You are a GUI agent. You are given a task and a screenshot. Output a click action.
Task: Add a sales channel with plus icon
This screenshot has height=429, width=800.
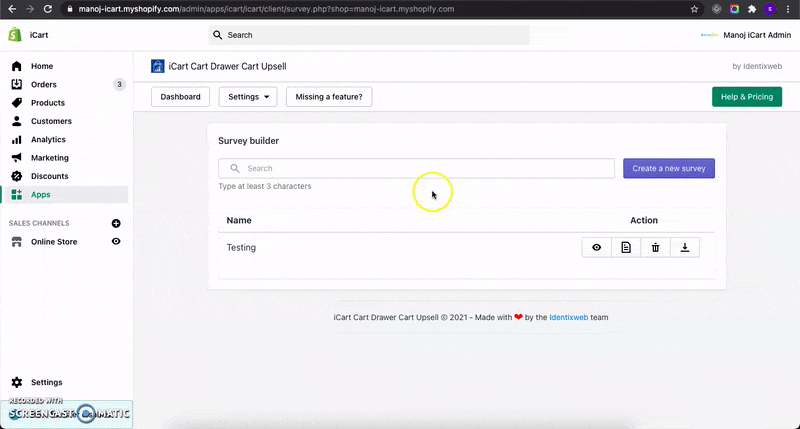(116, 223)
